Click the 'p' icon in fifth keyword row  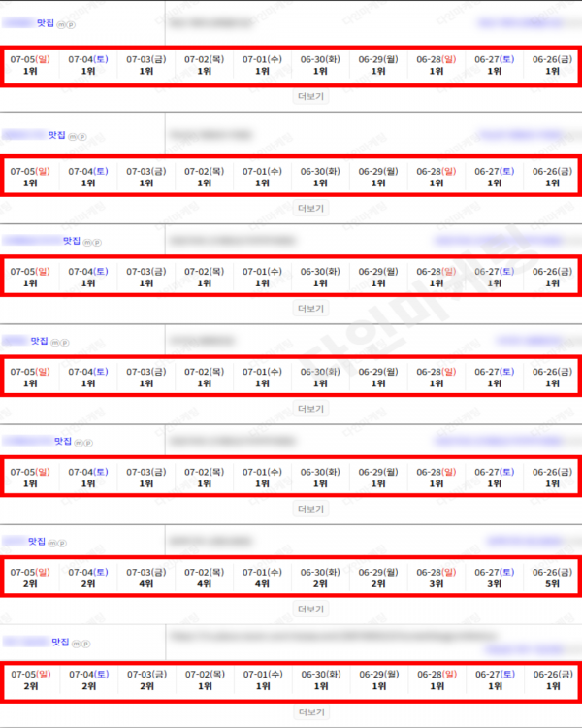pyautogui.click(x=88, y=443)
